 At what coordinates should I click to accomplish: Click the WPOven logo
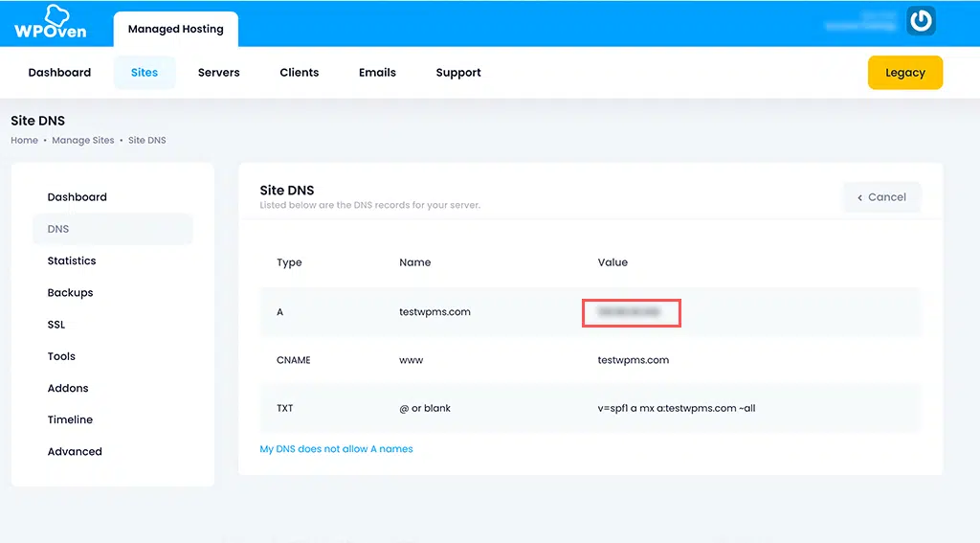click(x=50, y=23)
